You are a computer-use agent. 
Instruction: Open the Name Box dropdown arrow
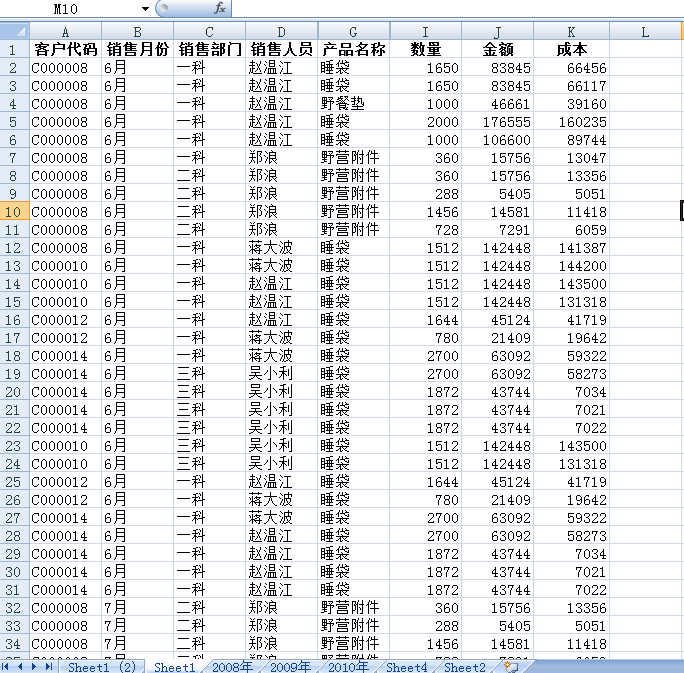(145, 9)
